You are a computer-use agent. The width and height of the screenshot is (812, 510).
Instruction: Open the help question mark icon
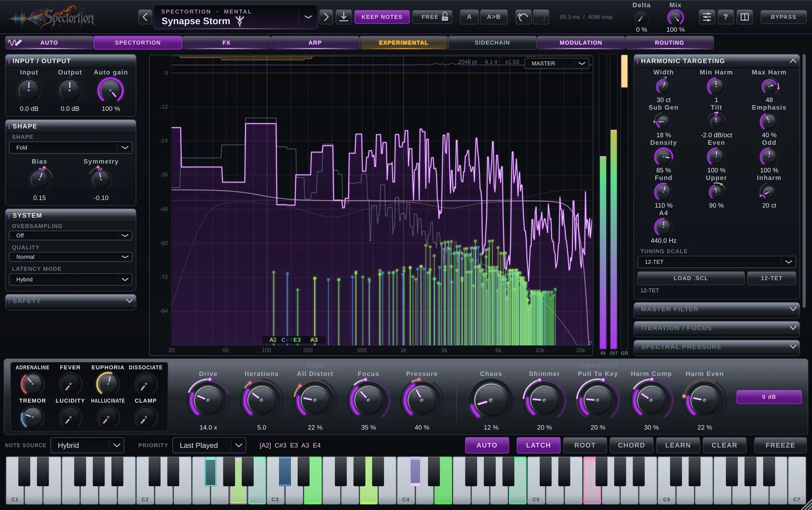point(725,17)
